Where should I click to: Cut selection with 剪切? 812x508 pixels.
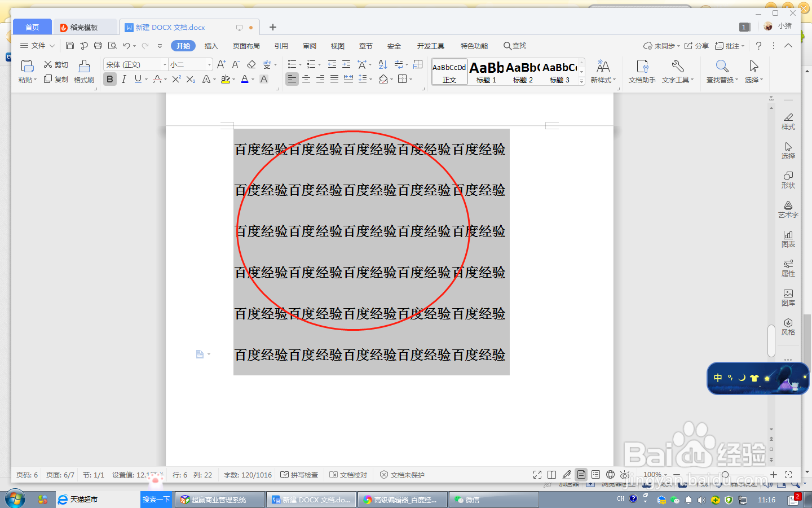(56, 65)
